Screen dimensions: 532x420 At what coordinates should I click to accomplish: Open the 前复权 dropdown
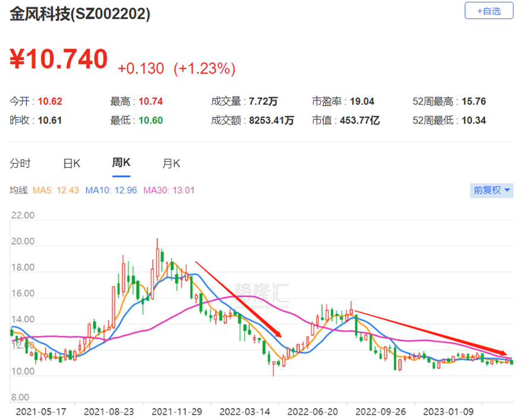click(492, 190)
